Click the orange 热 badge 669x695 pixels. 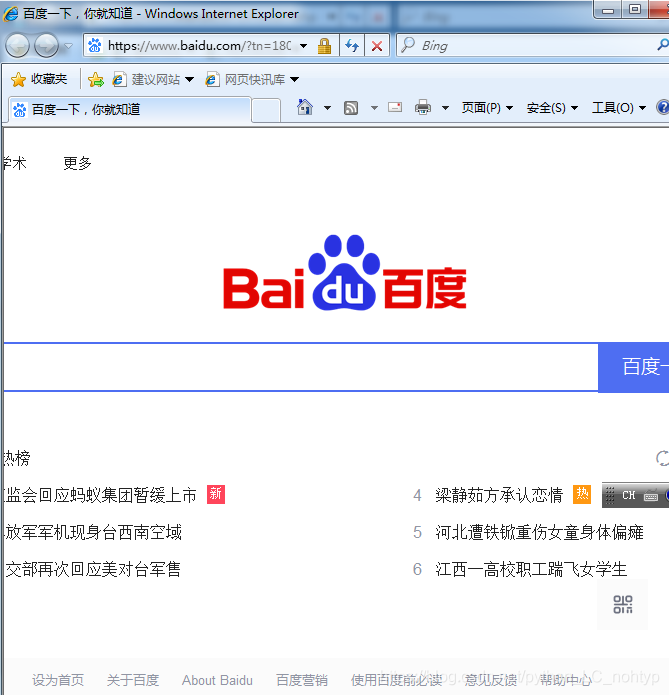(x=582, y=495)
